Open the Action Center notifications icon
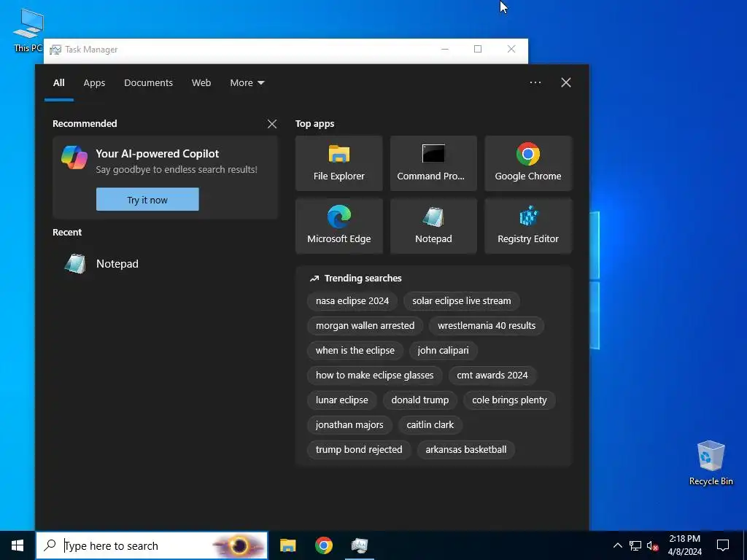 [x=723, y=545]
